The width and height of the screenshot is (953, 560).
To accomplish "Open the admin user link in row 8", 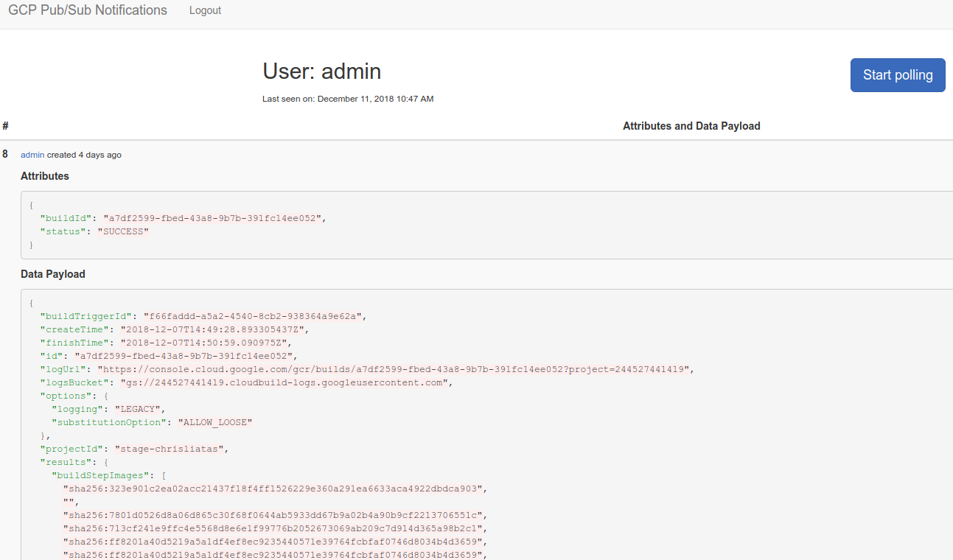I will coord(32,155).
